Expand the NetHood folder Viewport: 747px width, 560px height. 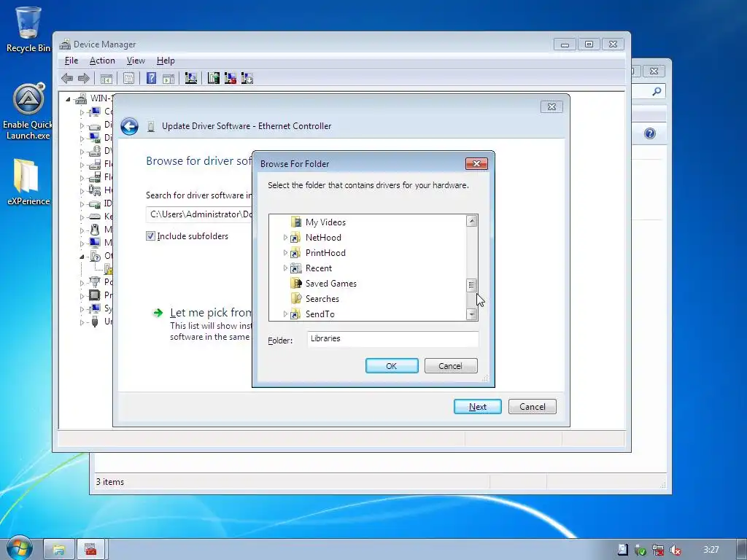[285, 237]
